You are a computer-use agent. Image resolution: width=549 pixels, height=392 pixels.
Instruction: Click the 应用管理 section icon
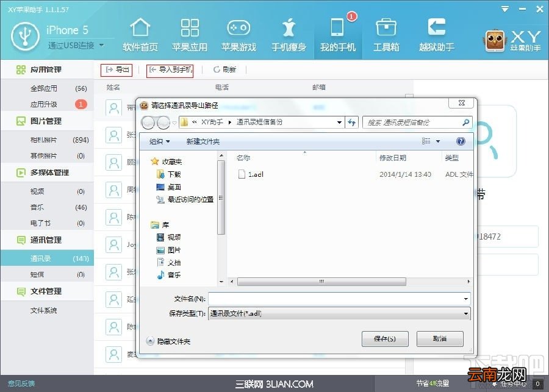click(x=21, y=69)
